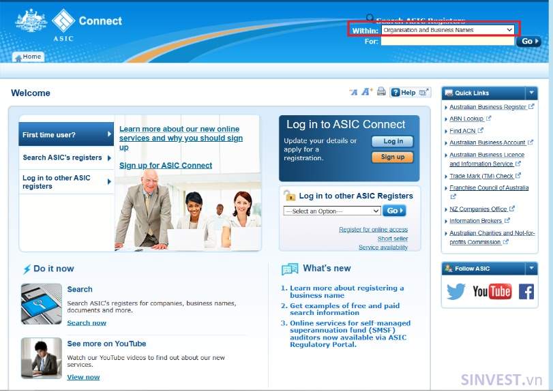
Task: Click the orange Sign up button
Action: pos(393,157)
